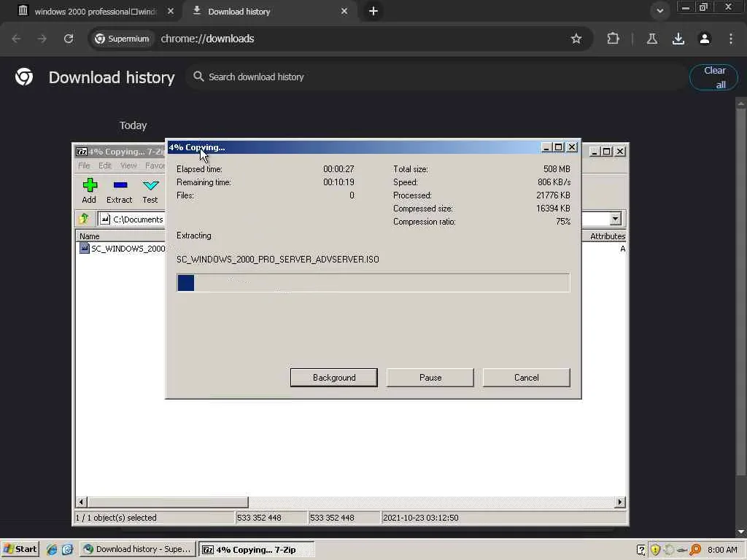Click the search magnifier in Download history
Viewport: 747px width, 560px height.
(x=198, y=77)
